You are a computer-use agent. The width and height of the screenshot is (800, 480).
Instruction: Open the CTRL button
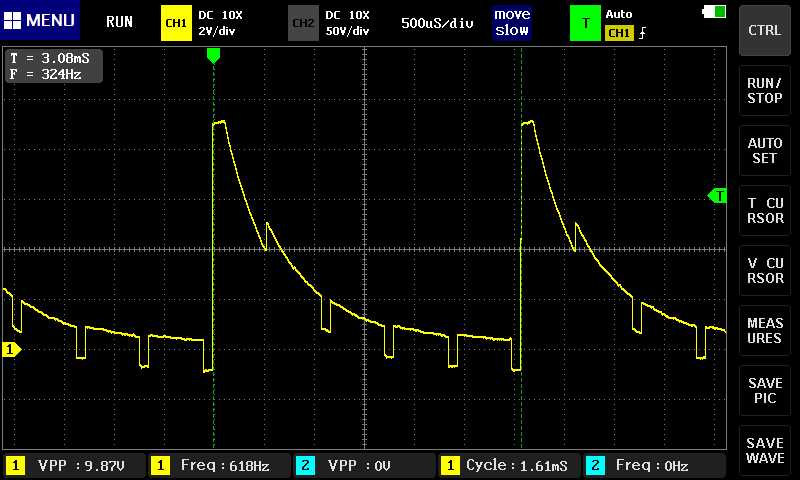[x=764, y=30]
